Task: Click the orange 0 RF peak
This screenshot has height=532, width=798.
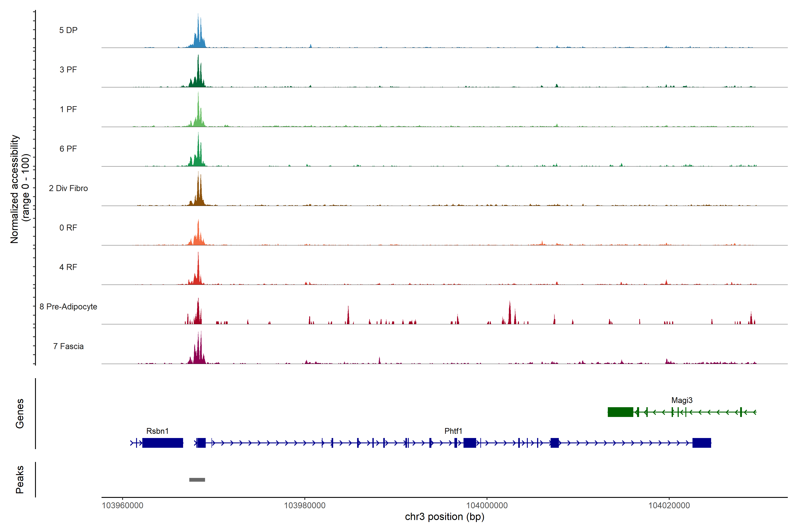Action: [198, 237]
